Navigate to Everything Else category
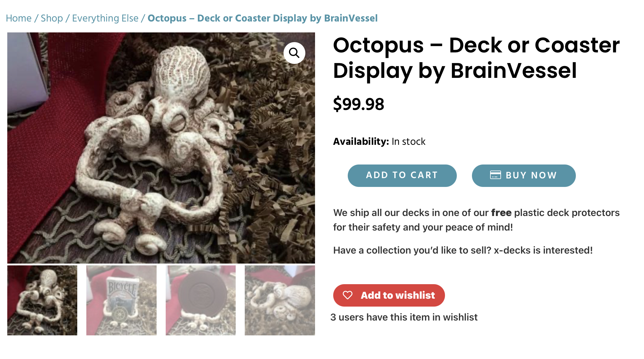Screen dimensions: 644x359 [x=105, y=18]
